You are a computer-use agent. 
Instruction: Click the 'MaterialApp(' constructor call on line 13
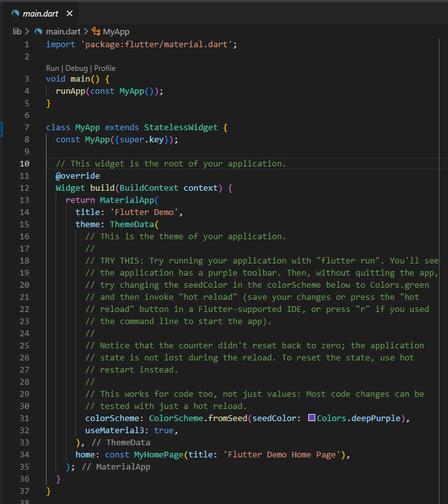(x=129, y=200)
